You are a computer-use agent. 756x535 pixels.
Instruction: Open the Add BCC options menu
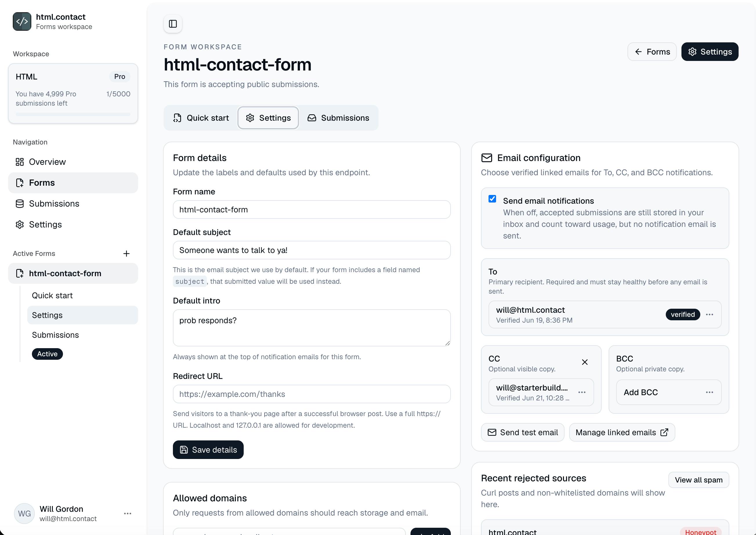tap(710, 392)
